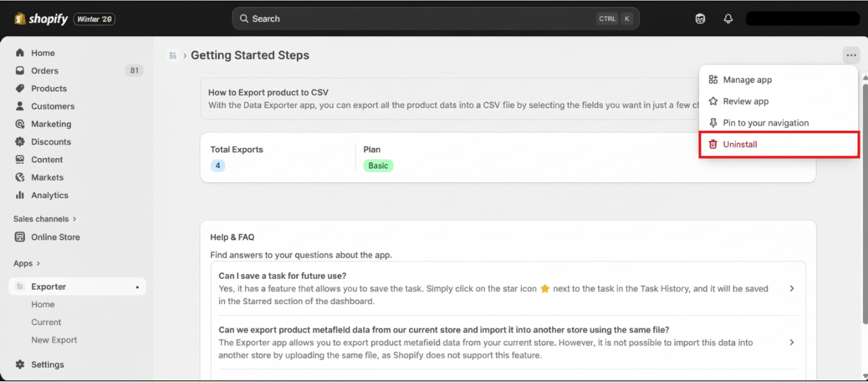Viewport: 868px width, 383px height.
Task: Open the account menu in top bar
Action: tap(803, 18)
